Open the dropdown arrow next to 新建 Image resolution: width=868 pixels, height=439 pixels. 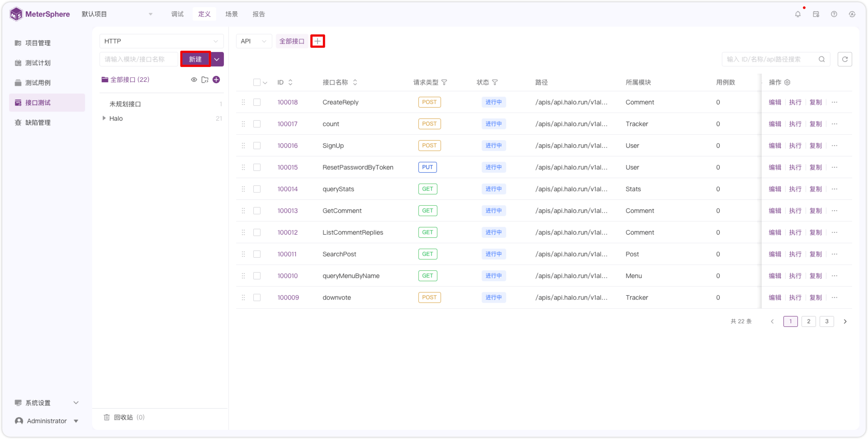pos(217,59)
